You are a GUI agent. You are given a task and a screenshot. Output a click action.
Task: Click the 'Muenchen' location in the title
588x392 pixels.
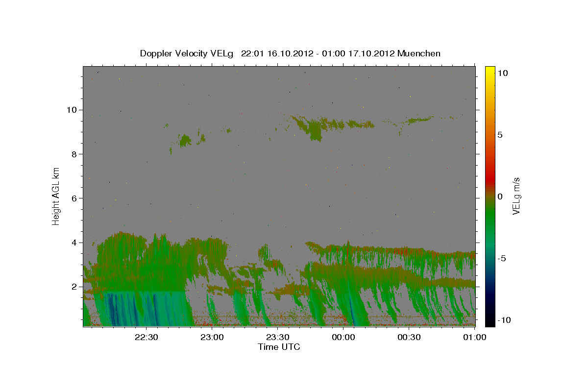[419, 53]
